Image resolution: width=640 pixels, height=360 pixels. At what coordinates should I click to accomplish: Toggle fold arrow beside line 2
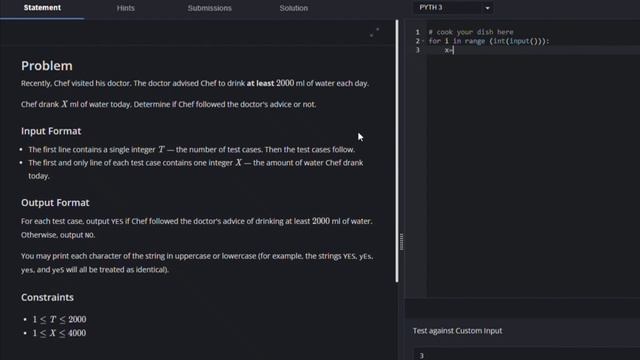point(423,41)
